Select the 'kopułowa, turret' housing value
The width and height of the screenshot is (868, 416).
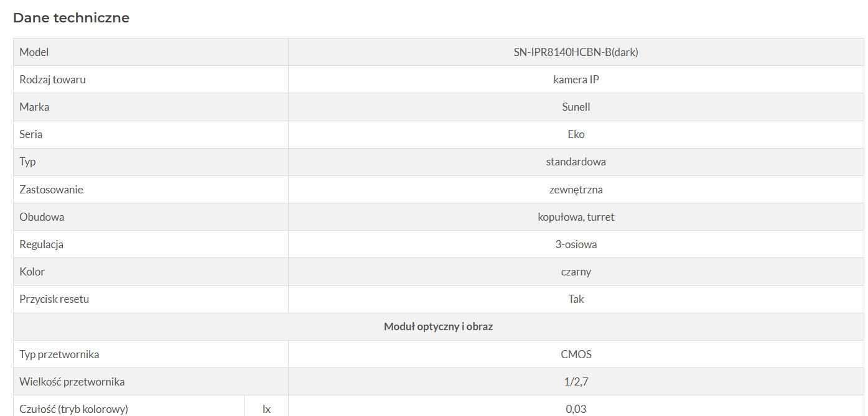[x=576, y=217]
